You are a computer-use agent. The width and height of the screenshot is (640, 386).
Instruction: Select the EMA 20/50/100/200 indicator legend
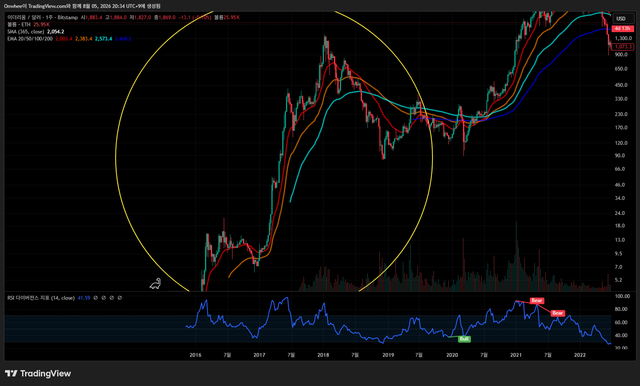pos(30,38)
